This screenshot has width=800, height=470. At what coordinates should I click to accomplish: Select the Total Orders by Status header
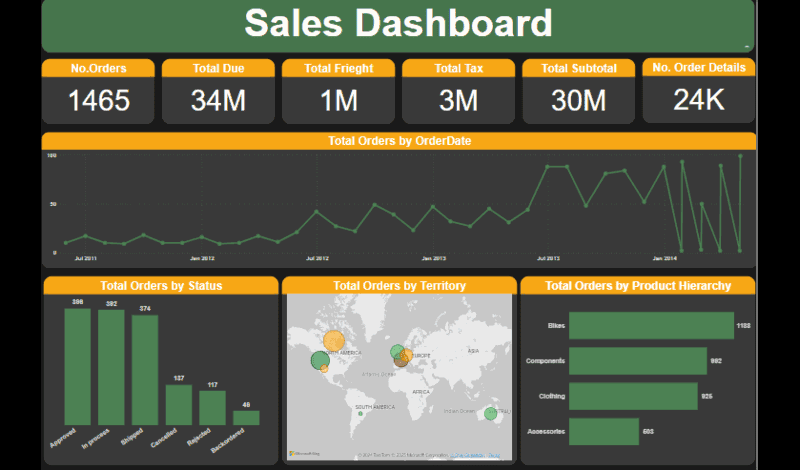[161, 285]
